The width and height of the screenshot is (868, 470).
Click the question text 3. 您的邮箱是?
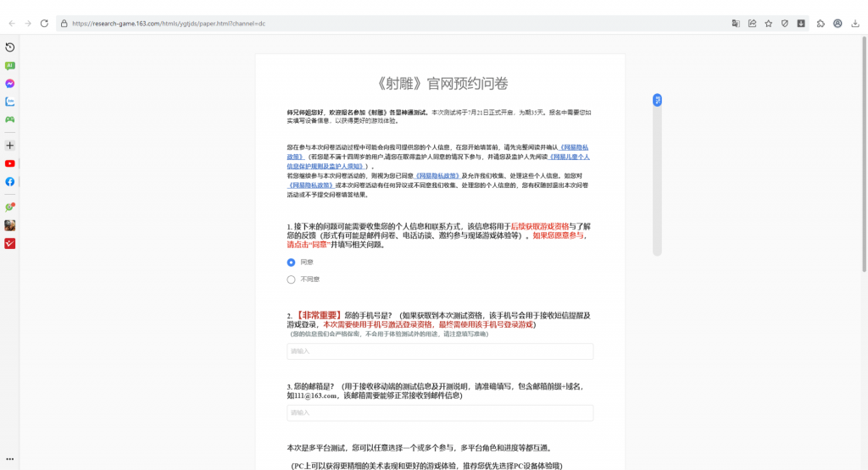[x=310, y=386]
